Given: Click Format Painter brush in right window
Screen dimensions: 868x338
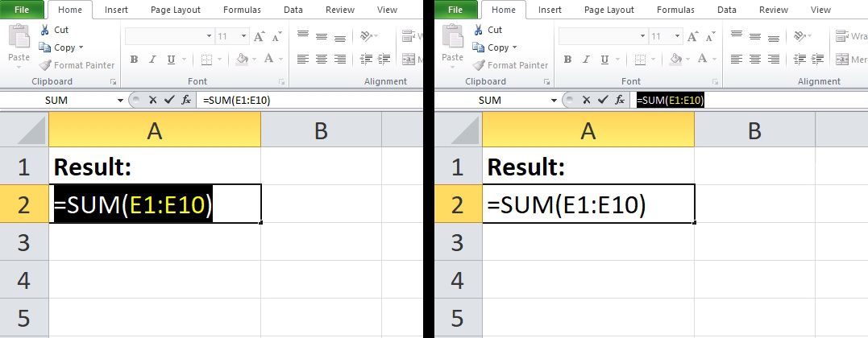Looking at the screenshot, I should coord(479,65).
